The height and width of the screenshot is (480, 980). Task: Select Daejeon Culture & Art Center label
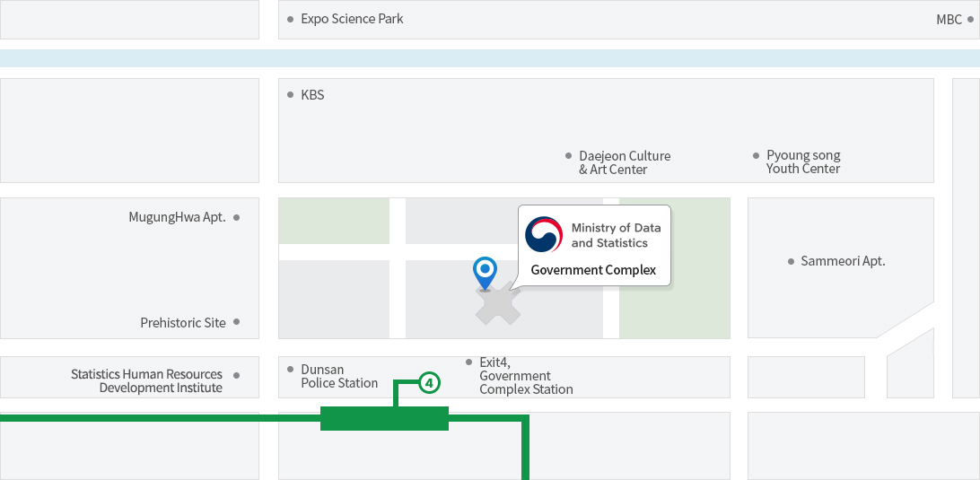tap(624, 162)
